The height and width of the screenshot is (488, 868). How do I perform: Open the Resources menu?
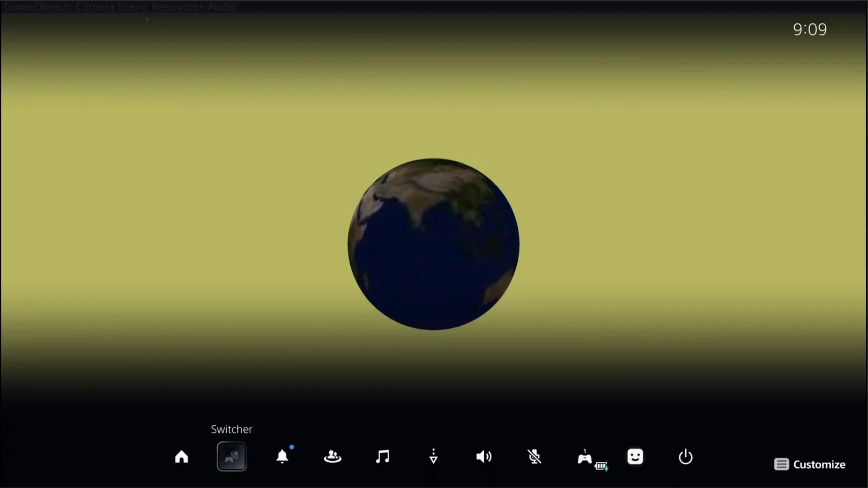(178, 7)
